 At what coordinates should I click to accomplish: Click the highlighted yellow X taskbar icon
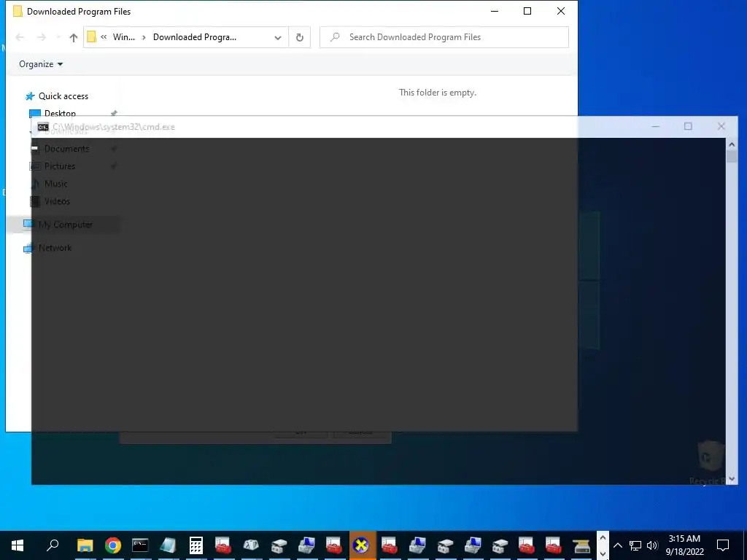[362, 545]
